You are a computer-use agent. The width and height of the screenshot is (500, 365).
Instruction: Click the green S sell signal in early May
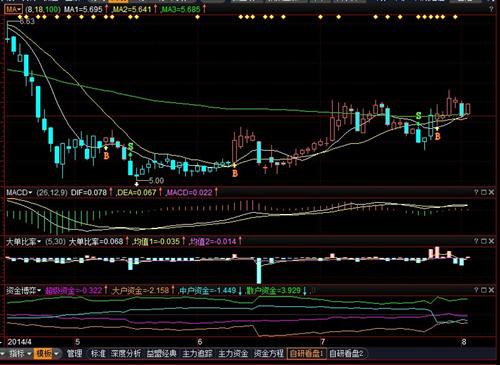pyautogui.click(x=130, y=146)
